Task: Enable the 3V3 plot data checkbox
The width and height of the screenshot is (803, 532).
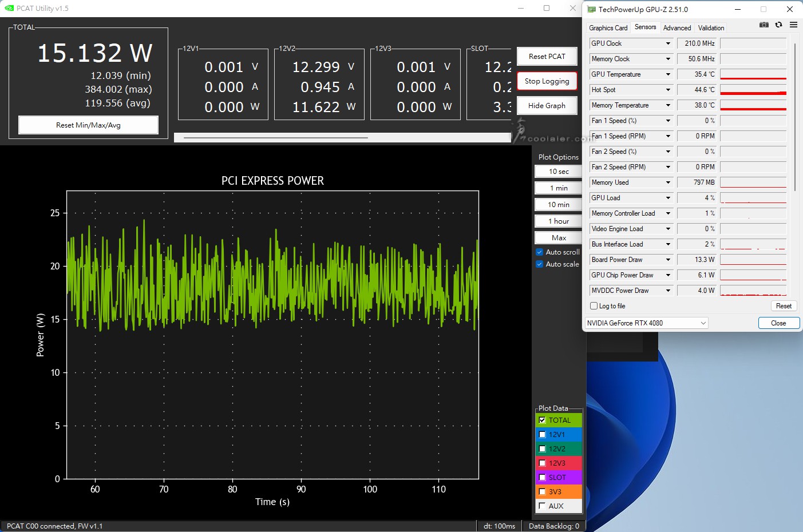Action: coord(542,491)
